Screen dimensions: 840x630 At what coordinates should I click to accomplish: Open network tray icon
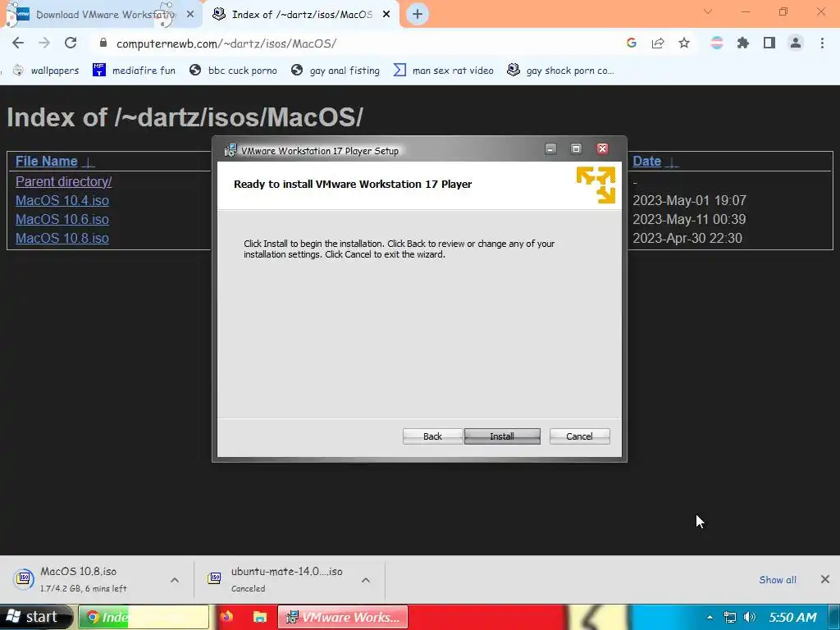pyautogui.click(x=729, y=617)
